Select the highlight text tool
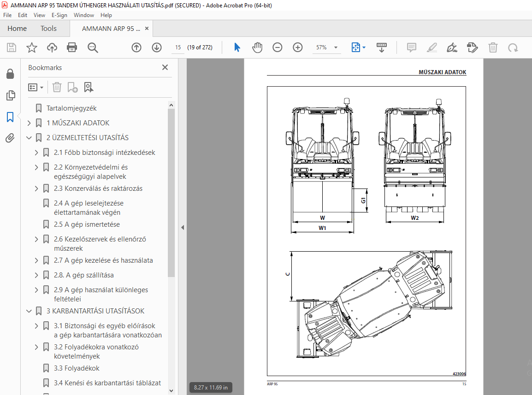This screenshot has width=532, height=395. point(432,47)
